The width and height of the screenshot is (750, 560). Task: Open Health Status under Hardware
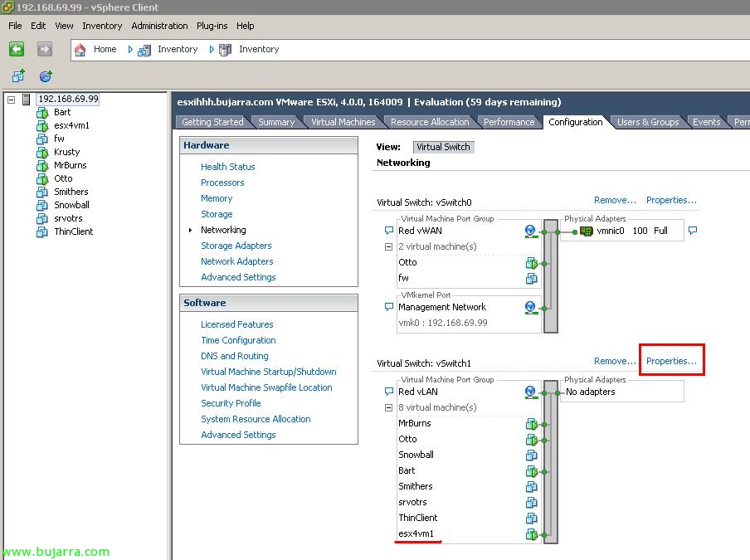pos(227,167)
